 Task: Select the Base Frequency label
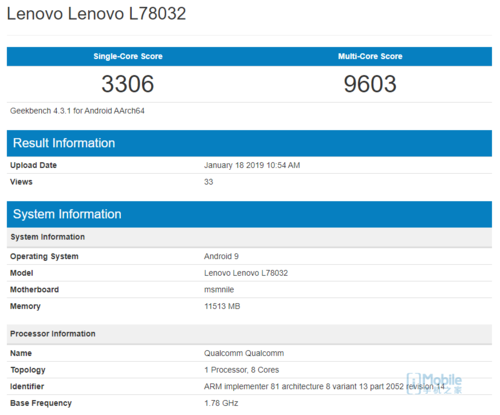41,403
